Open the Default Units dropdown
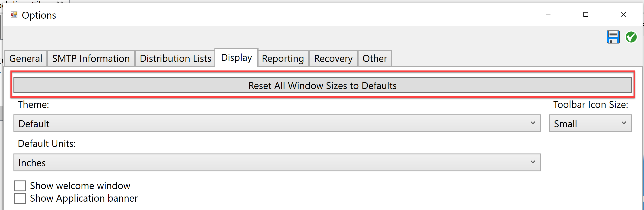 (277, 162)
